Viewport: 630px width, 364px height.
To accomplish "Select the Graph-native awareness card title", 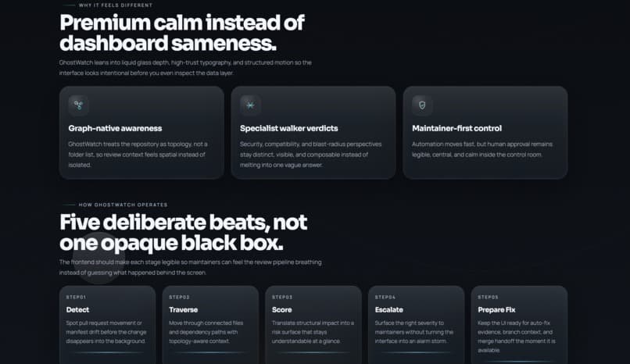I will point(115,128).
